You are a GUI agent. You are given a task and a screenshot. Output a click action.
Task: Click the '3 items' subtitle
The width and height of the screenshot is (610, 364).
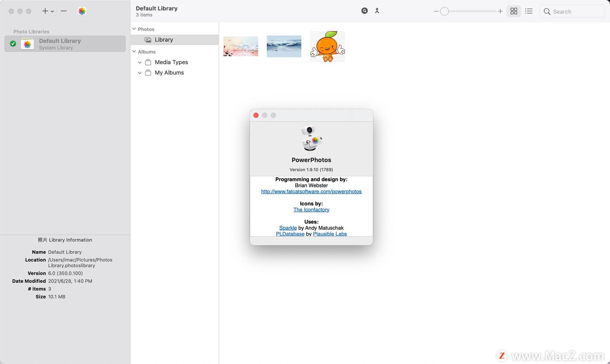point(144,15)
